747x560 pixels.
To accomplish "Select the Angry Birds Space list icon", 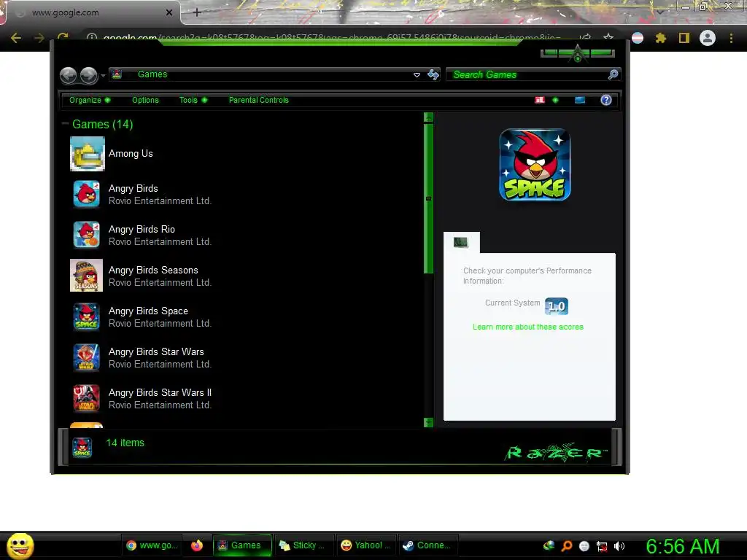I will (x=86, y=316).
